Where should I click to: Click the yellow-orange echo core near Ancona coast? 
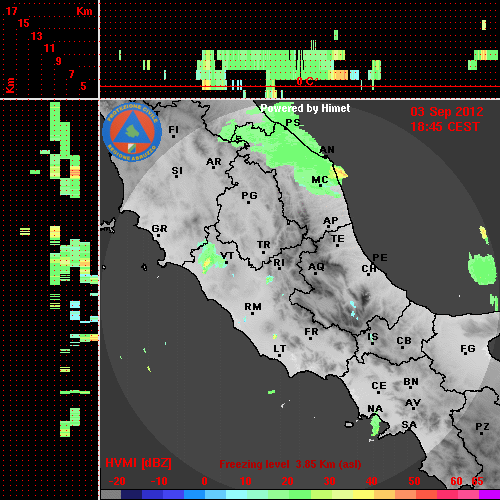(340, 173)
